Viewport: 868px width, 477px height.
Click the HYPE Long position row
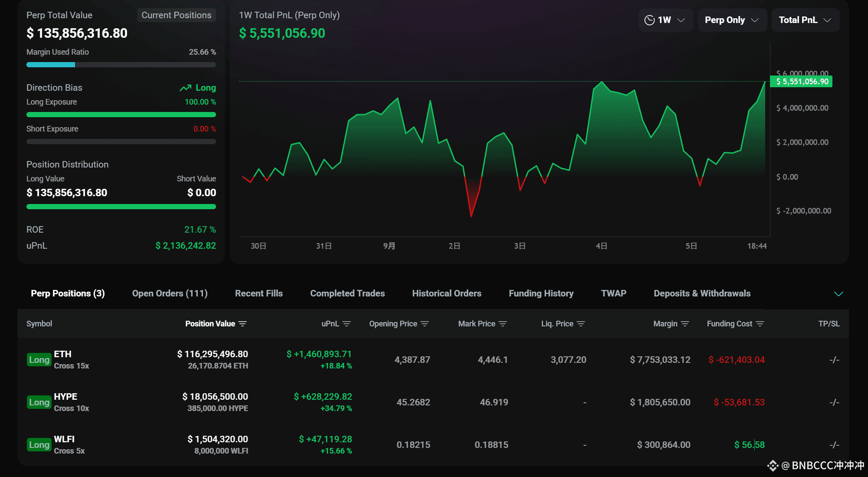[x=66, y=397]
